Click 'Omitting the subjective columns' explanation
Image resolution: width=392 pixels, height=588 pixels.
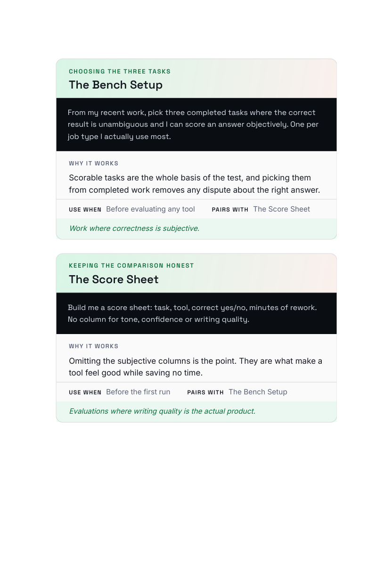coord(196,367)
